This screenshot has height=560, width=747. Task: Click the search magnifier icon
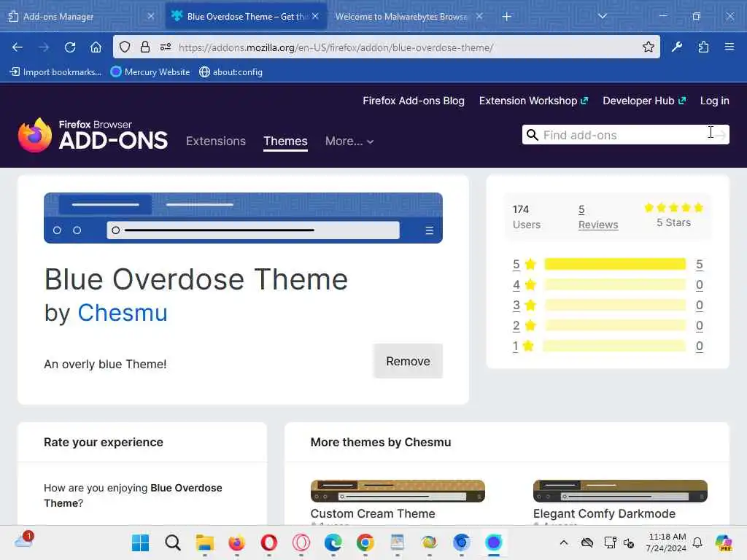(x=532, y=135)
